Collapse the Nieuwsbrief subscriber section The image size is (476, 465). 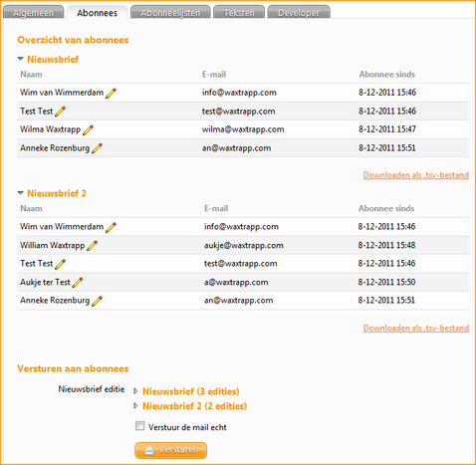pos(21,59)
